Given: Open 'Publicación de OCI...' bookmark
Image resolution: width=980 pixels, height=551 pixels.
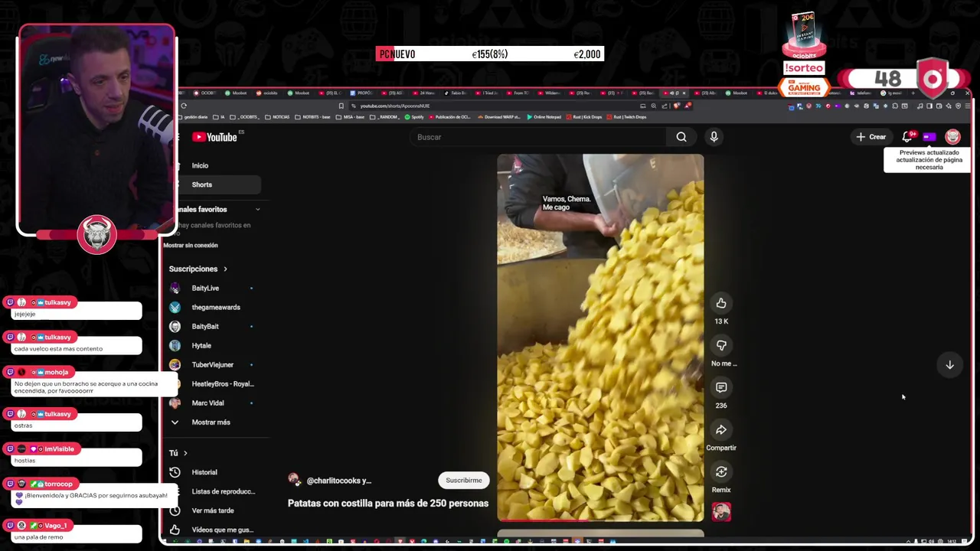Looking at the screenshot, I should (x=450, y=117).
